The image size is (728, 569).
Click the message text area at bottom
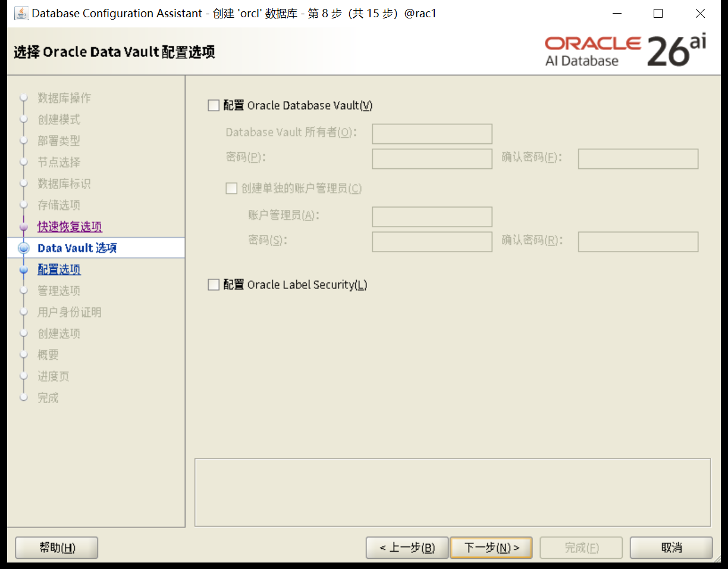coord(453,492)
